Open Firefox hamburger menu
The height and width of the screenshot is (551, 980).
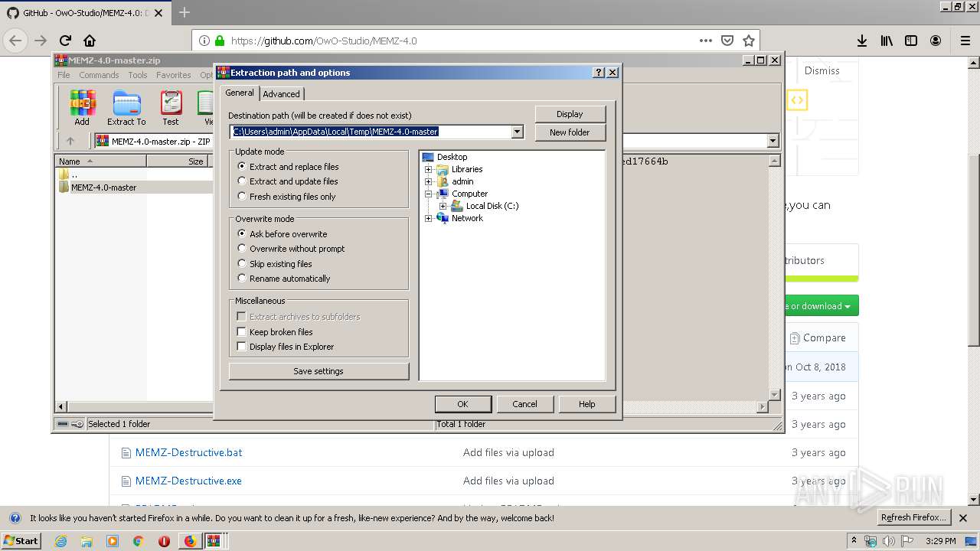(x=965, y=41)
